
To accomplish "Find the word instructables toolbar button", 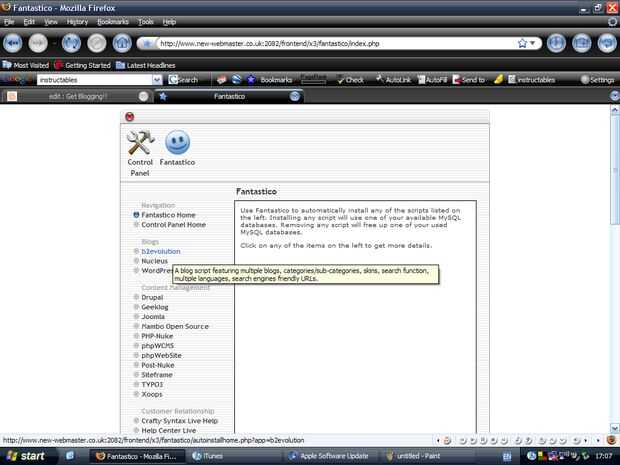I will (531, 80).
